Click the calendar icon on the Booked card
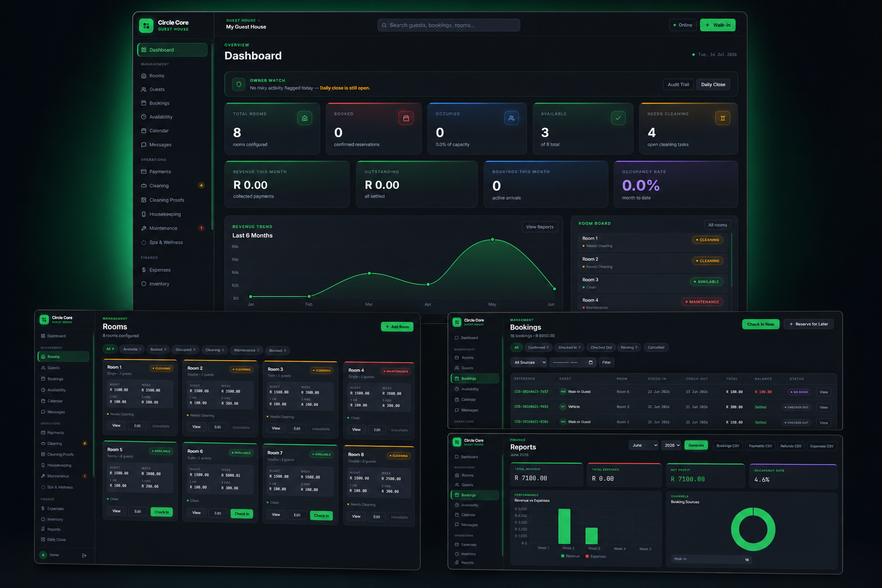Image resolution: width=882 pixels, height=588 pixels. (406, 118)
